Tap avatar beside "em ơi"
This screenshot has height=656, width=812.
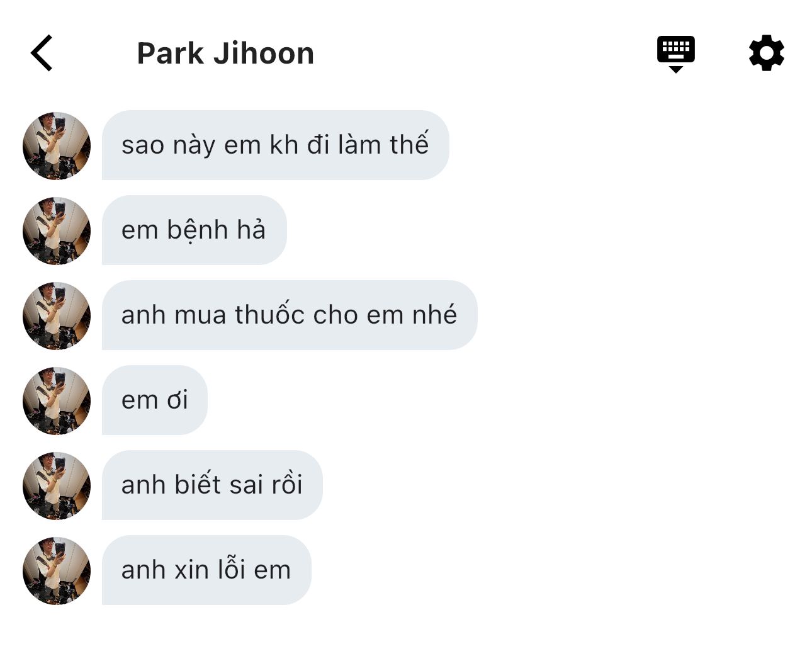tap(57, 400)
